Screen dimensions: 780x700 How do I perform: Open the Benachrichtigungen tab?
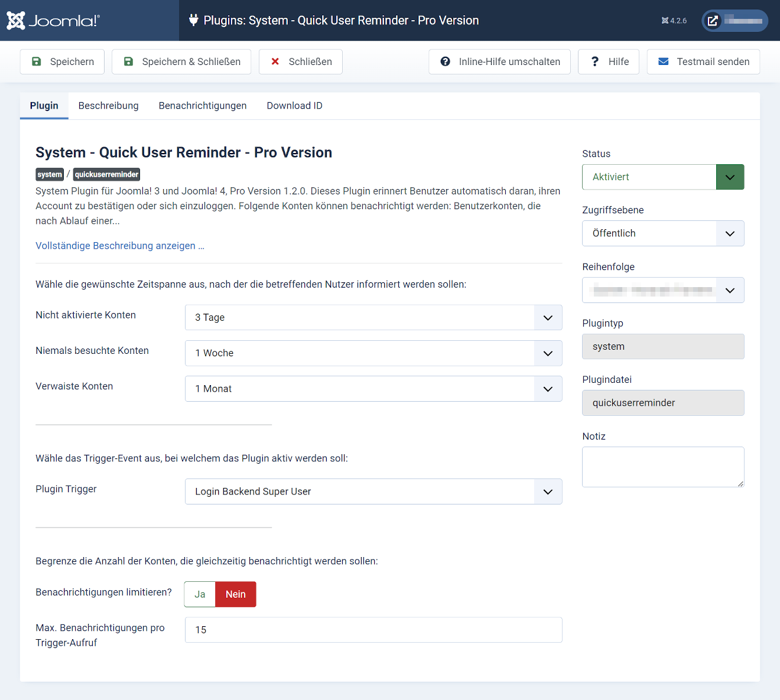pyautogui.click(x=203, y=106)
